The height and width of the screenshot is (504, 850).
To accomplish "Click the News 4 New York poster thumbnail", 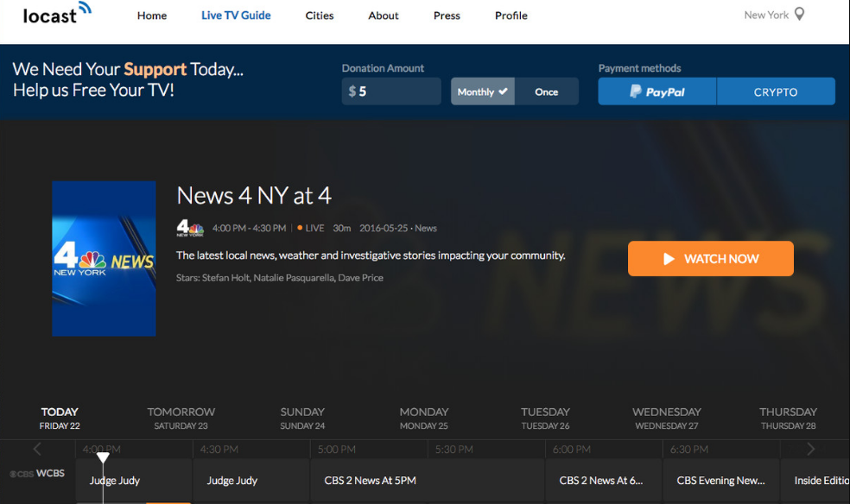I will [104, 258].
